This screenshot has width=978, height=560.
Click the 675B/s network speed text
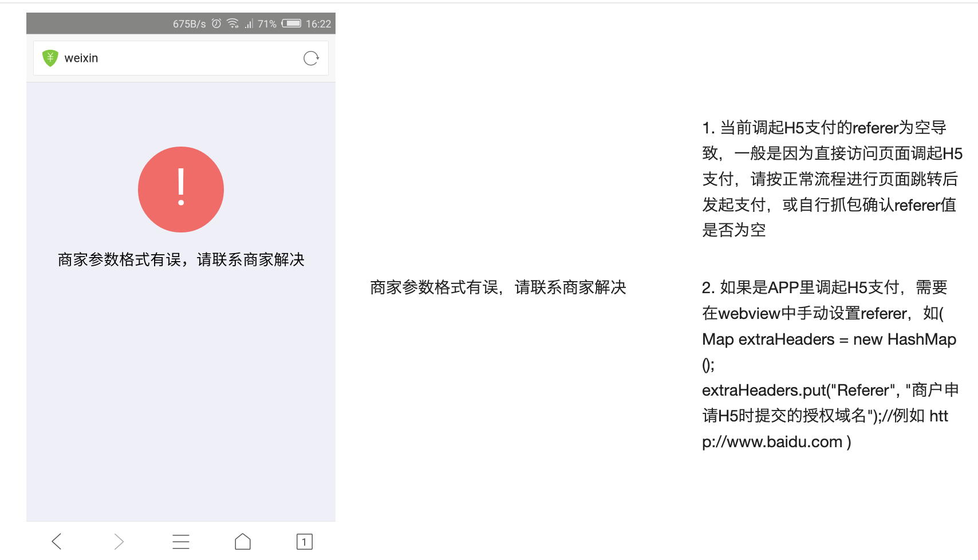pos(190,23)
